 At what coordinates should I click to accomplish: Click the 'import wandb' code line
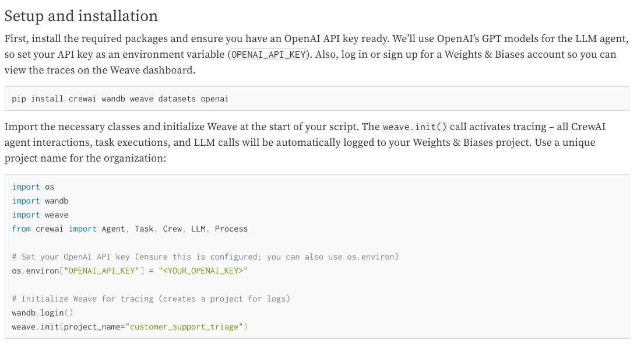point(40,201)
